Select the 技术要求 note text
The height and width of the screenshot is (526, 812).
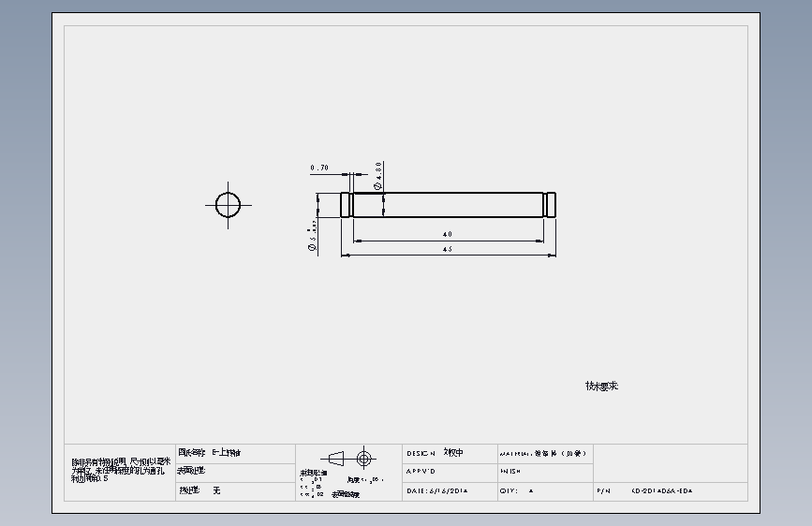coord(602,387)
